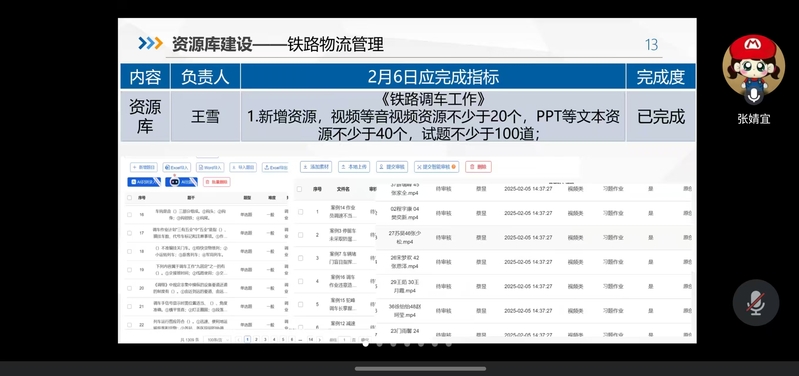Select page 14 in the pagination
This screenshot has height=376, width=799.
(310, 339)
